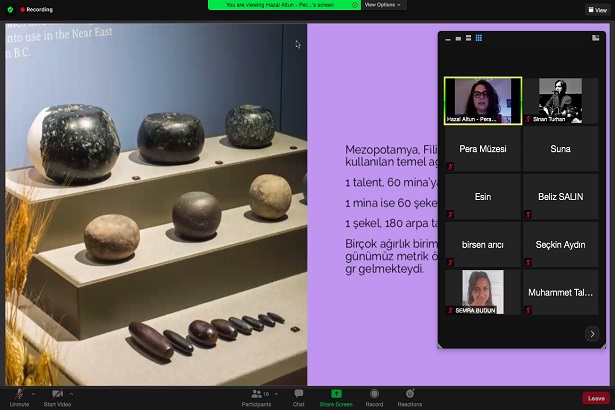
Task: Switch video panel to single speaker thumbnail
Action: [457, 38]
